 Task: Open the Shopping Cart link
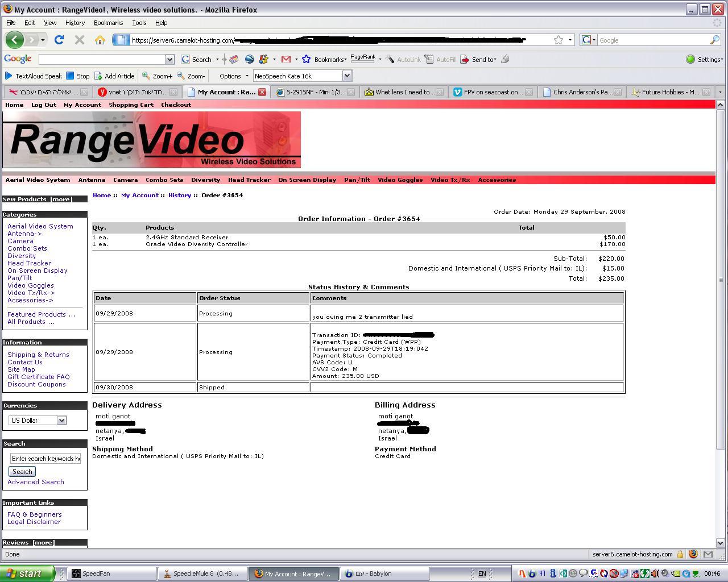tap(131, 105)
